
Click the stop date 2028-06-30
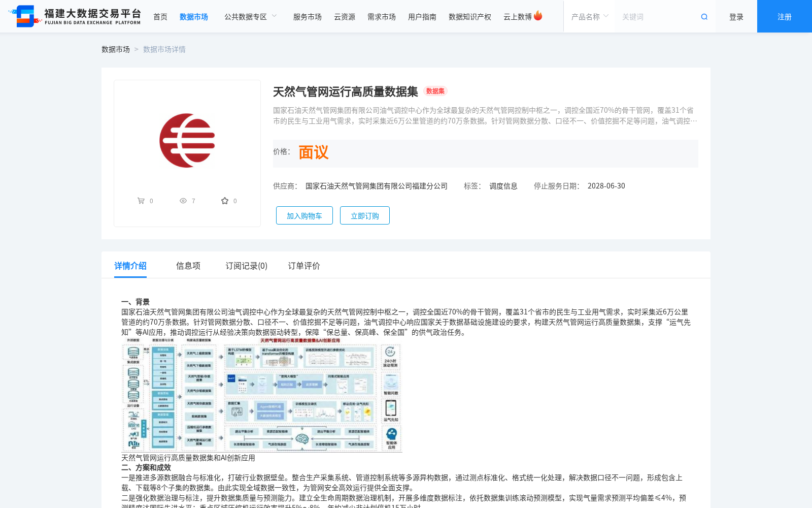[x=606, y=186]
